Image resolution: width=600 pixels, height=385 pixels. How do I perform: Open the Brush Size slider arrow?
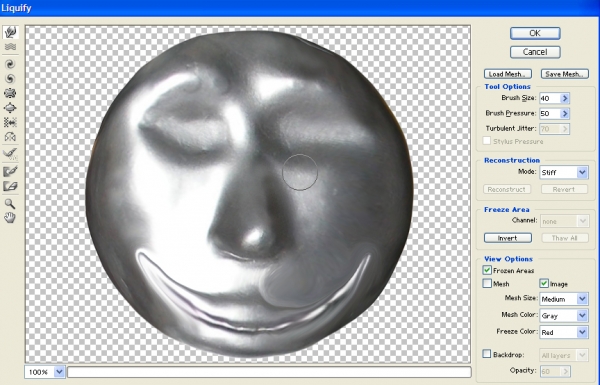click(x=565, y=98)
